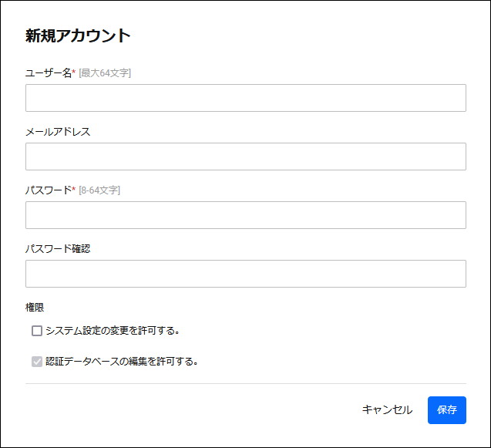Click the [最大64文字] hint text
This screenshot has height=448, width=491.
click(105, 73)
